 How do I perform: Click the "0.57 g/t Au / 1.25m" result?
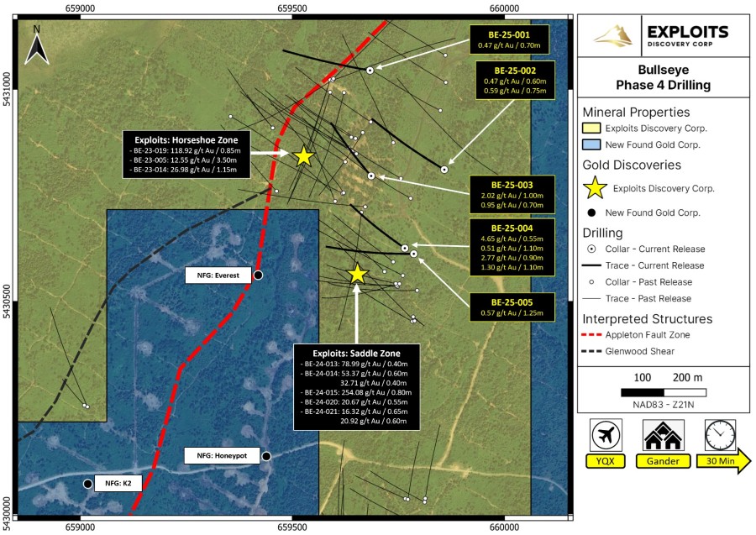click(x=512, y=312)
